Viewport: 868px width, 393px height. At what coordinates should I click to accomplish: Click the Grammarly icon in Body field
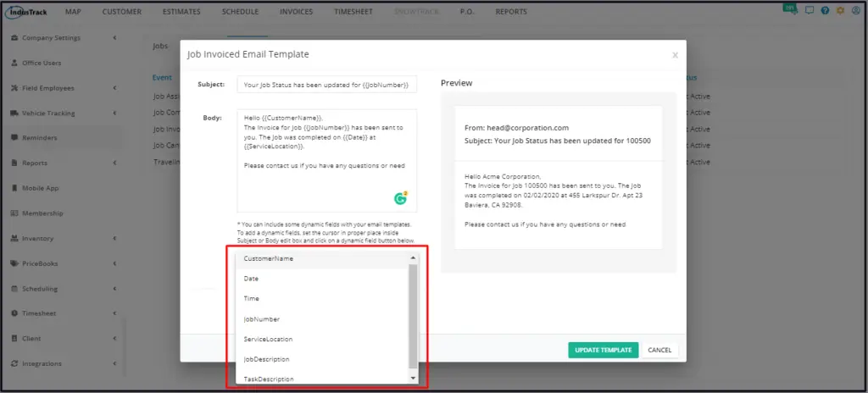(401, 198)
